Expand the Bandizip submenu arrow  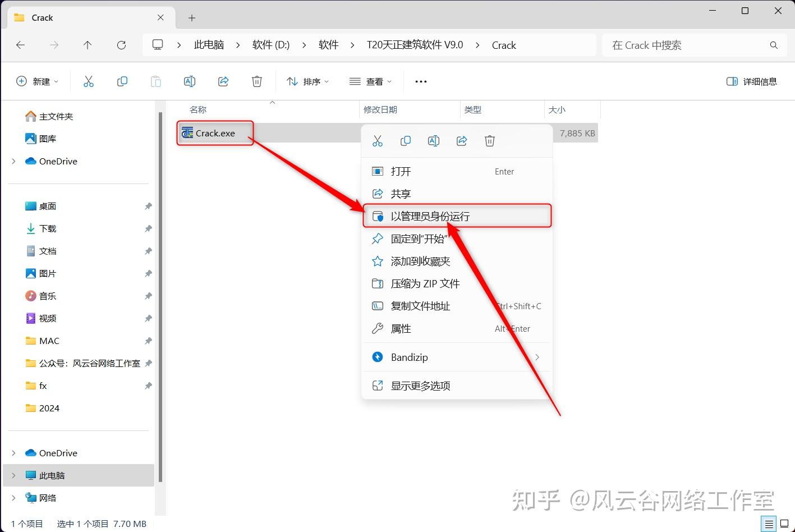click(x=537, y=357)
